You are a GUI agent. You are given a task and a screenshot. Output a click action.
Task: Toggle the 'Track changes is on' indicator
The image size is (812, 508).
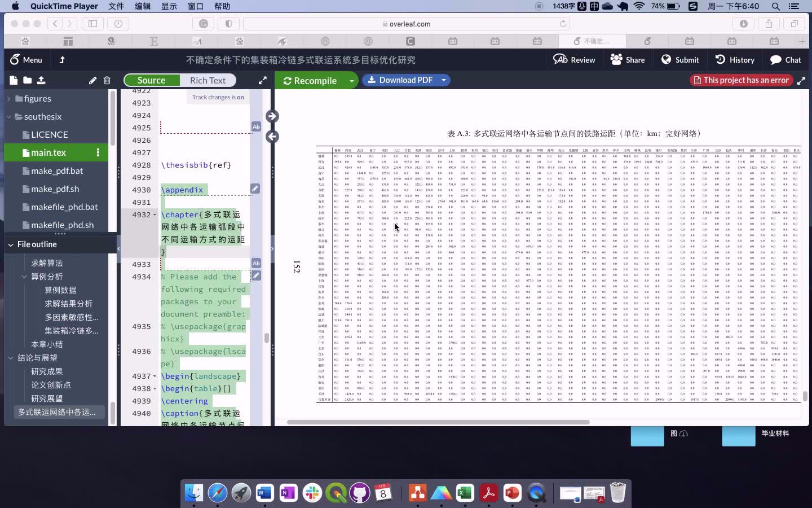[x=218, y=97]
